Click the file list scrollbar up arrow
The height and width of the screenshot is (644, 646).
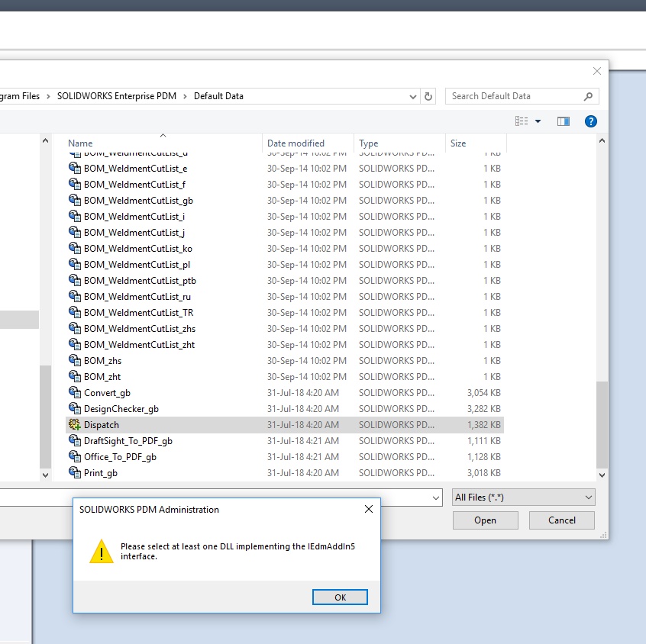click(602, 141)
